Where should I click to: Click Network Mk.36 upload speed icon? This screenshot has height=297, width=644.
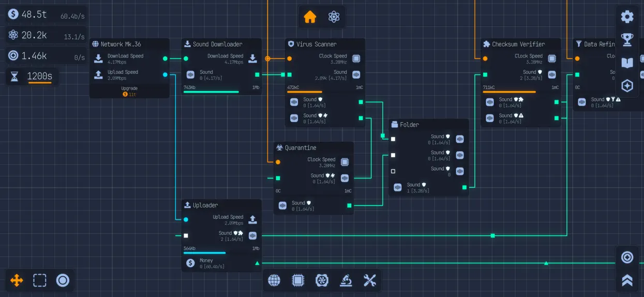(x=98, y=75)
